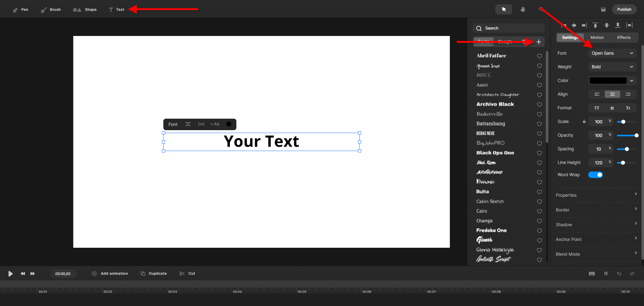Viewport: 644px width, 306px height.
Task: Select the Pen tool
Action: 21,10
